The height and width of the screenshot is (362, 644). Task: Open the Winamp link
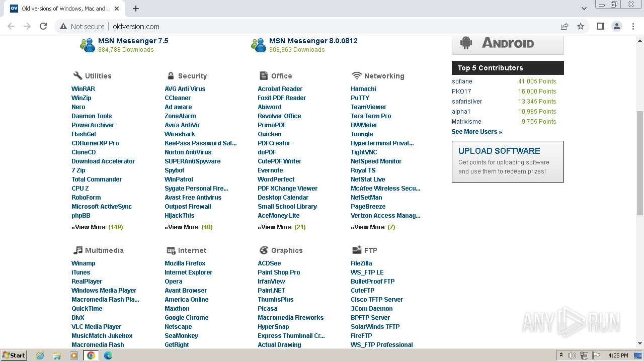(x=84, y=263)
